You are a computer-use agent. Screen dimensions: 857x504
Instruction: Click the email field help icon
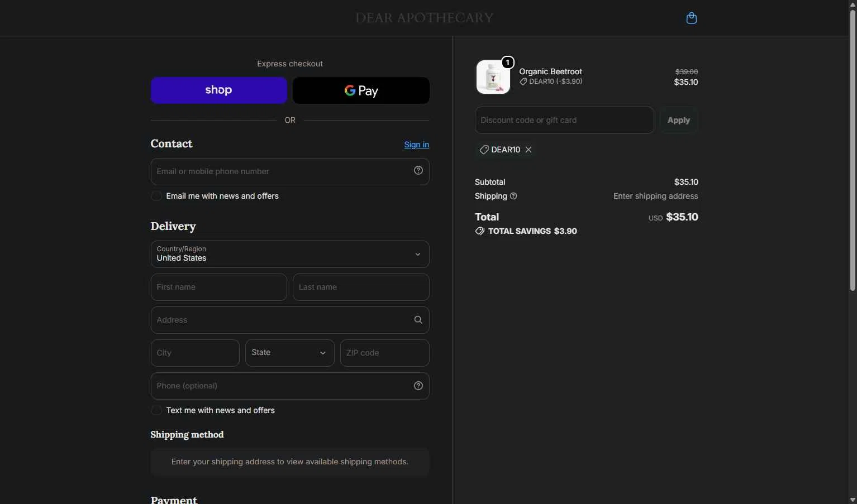click(x=418, y=171)
